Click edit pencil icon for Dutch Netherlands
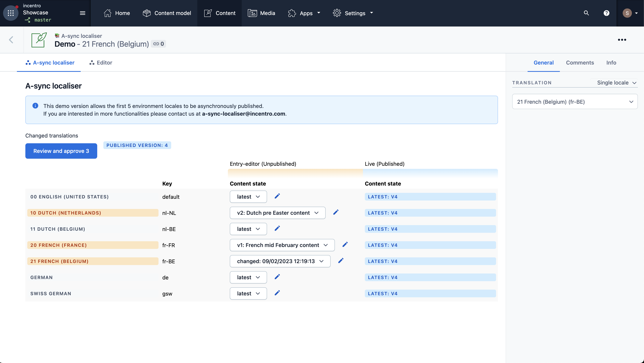This screenshot has height=363, width=644. point(335,213)
